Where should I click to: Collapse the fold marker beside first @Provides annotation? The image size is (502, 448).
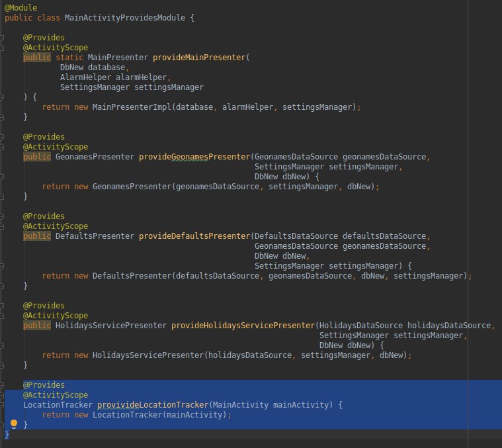tap(1, 38)
